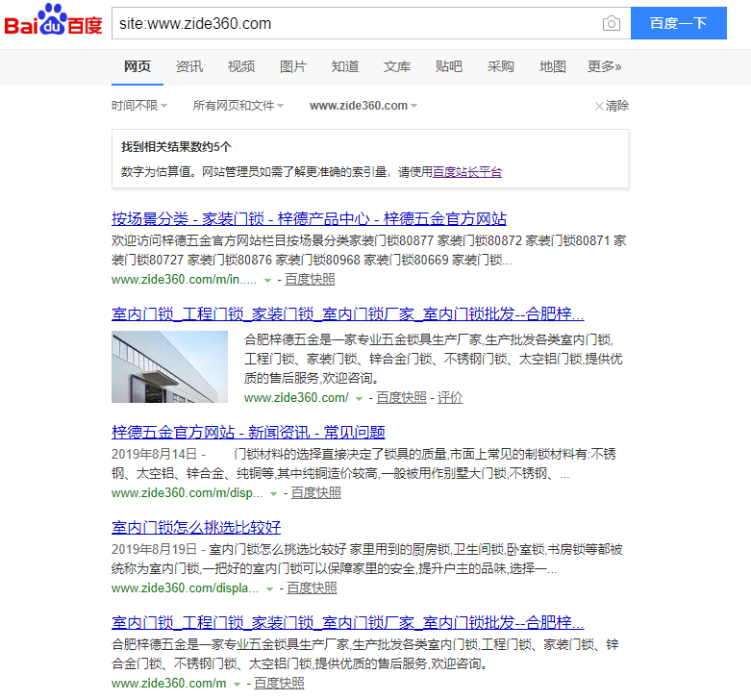751x700 pixels.
Task: Open camera image search icon
Action: 612,23
